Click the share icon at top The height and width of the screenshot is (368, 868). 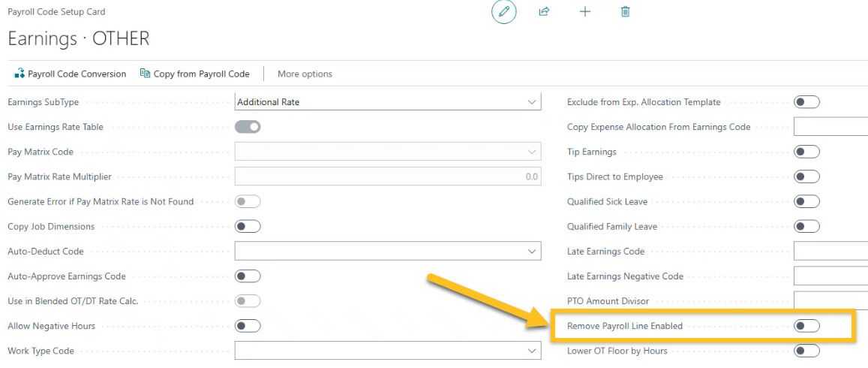coord(544,12)
